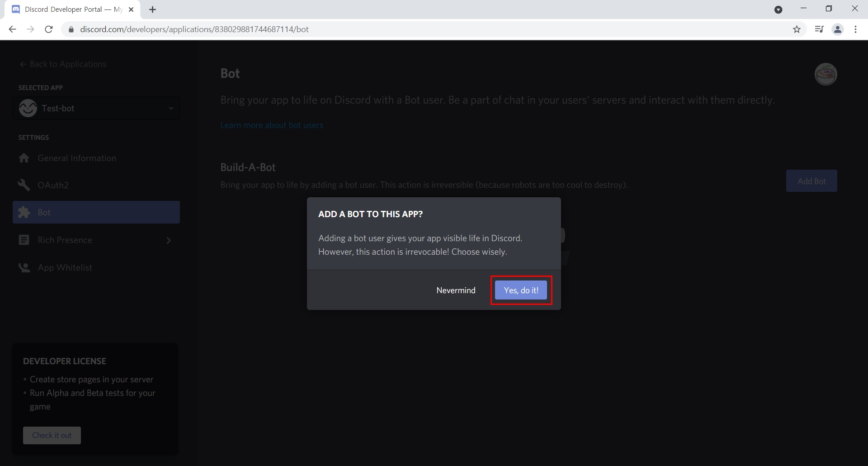Cancel by clicking Nevermind

pos(456,290)
